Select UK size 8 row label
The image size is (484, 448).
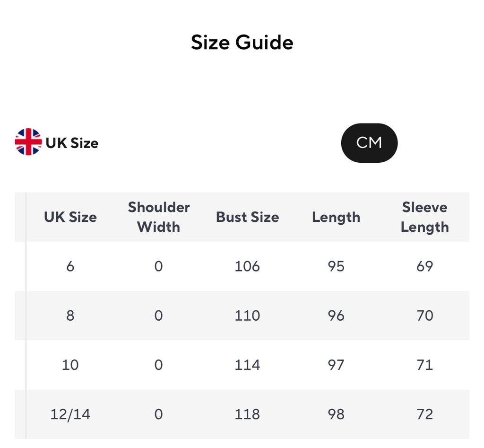(x=70, y=316)
